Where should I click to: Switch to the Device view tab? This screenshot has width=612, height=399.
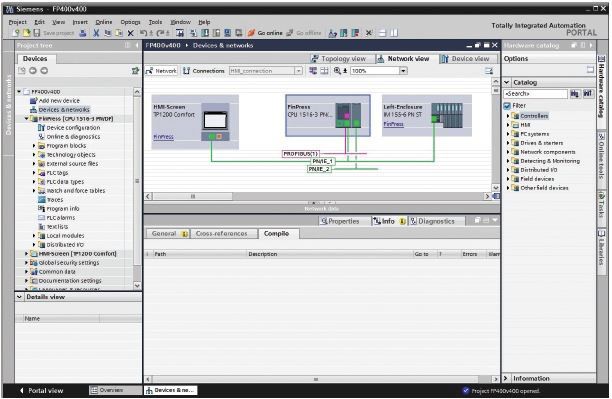tap(466, 59)
